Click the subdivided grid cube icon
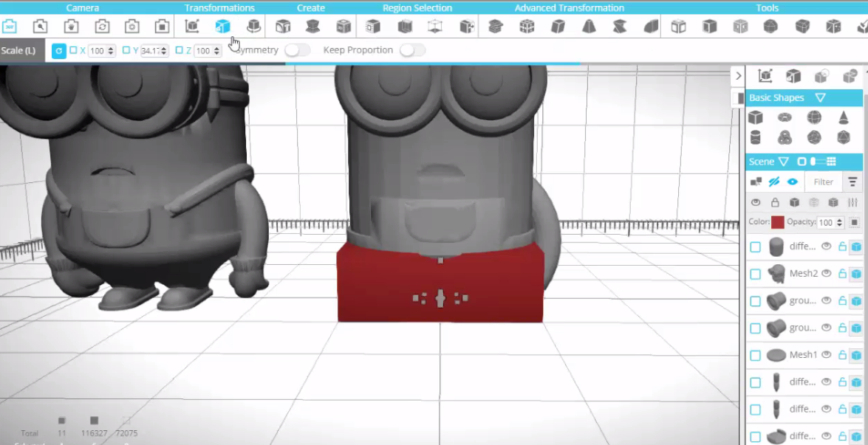Screen dimensions: 868x445 527,26
